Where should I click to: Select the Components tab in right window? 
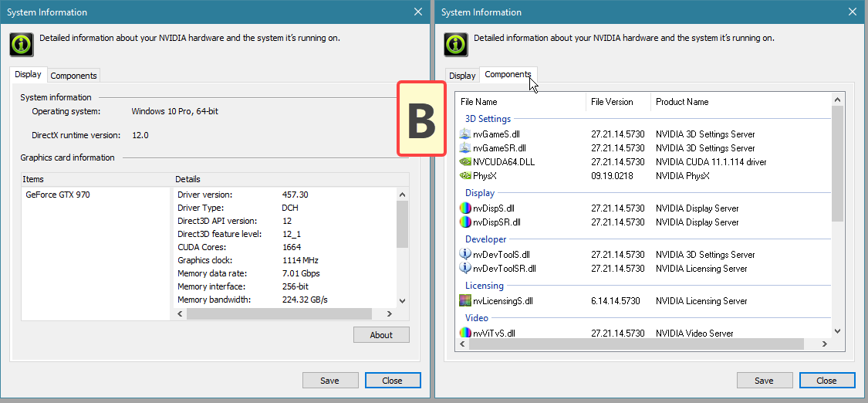pyautogui.click(x=508, y=74)
